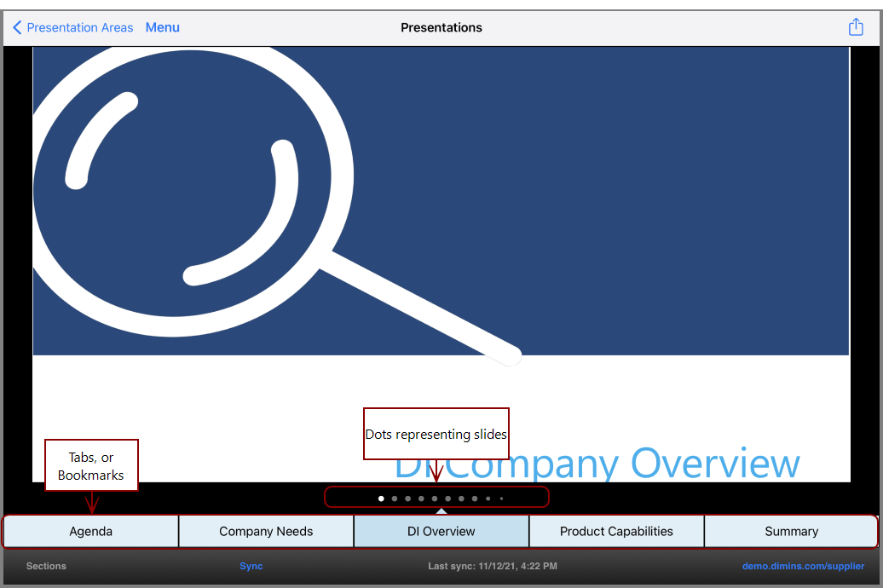Open the Product Capabilities section

coord(616,531)
